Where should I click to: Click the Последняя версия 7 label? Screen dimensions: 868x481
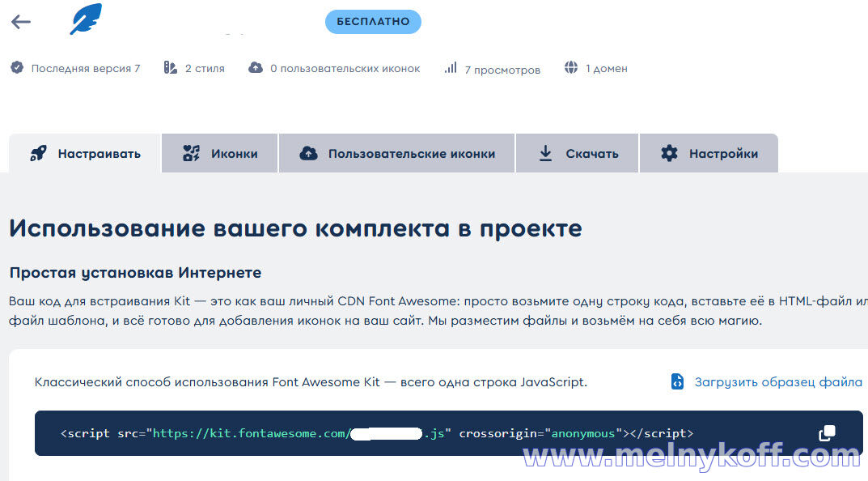click(x=86, y=69)
